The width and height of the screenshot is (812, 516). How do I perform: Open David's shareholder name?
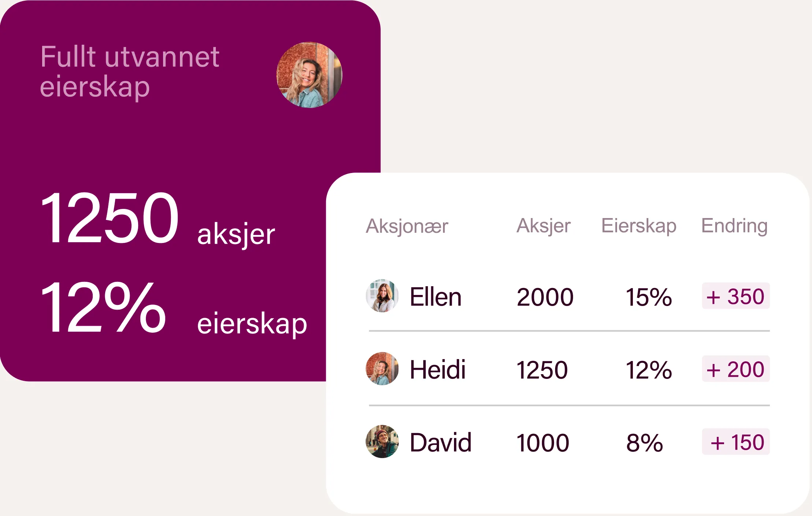pos(440,442)
